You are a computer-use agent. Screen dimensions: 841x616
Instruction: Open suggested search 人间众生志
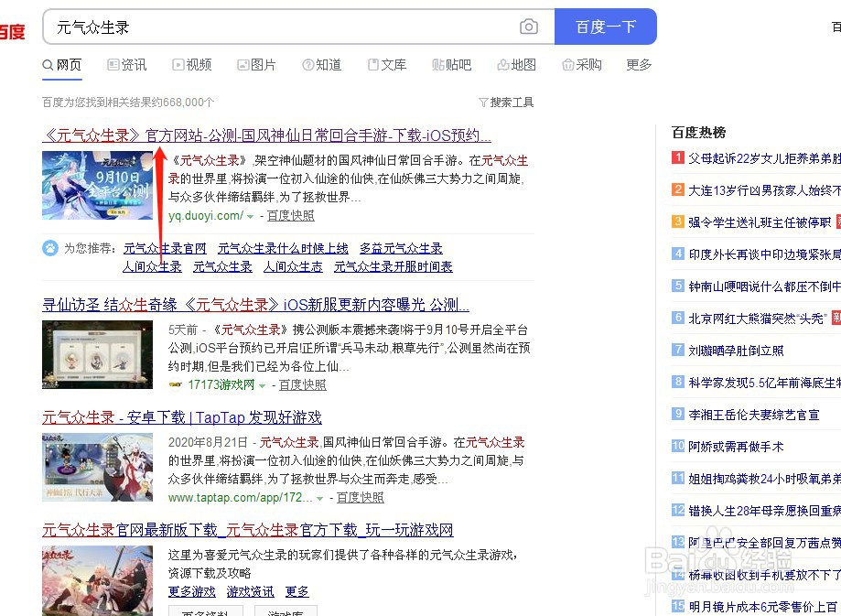click(x=293, y=266)
